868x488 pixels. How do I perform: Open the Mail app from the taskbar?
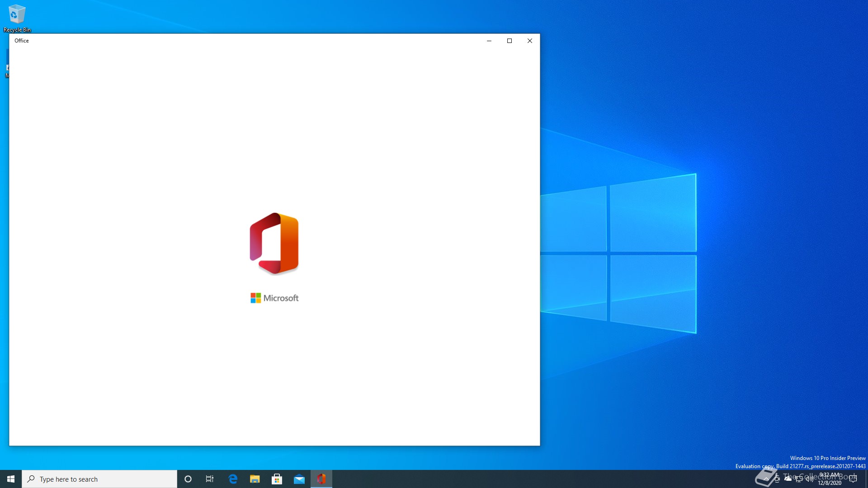[x=299, y=479]
